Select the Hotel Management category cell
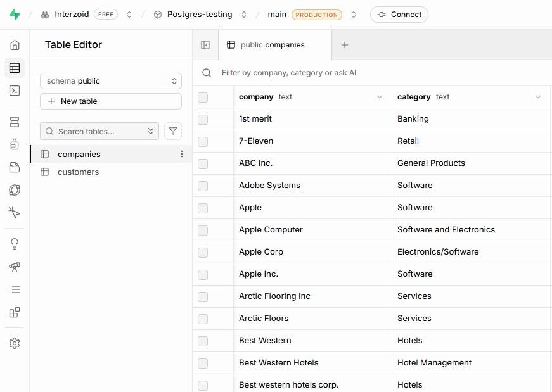The width and height of the screenshot is (552, 392). pos(471,363)
